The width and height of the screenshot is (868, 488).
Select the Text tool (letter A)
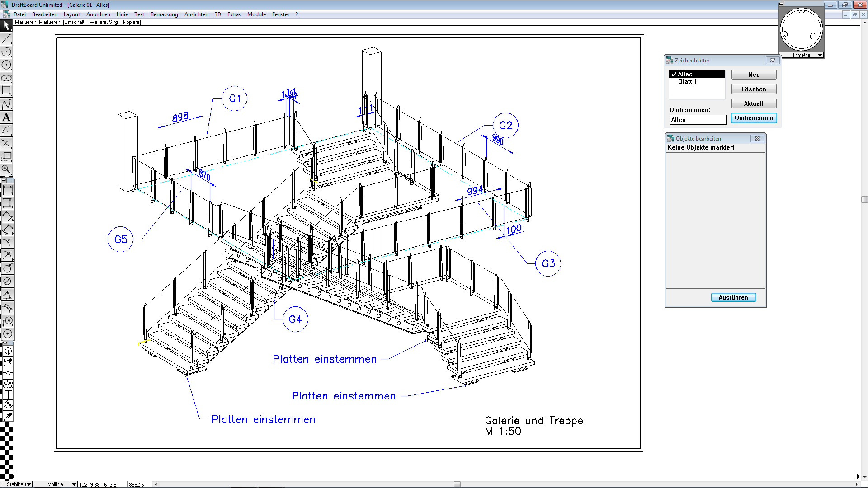pyautogui.click(x=6, y=117)
